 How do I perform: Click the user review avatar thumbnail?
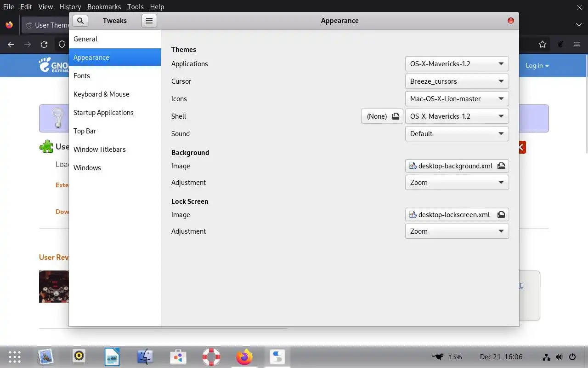click(x=54, y=287)
